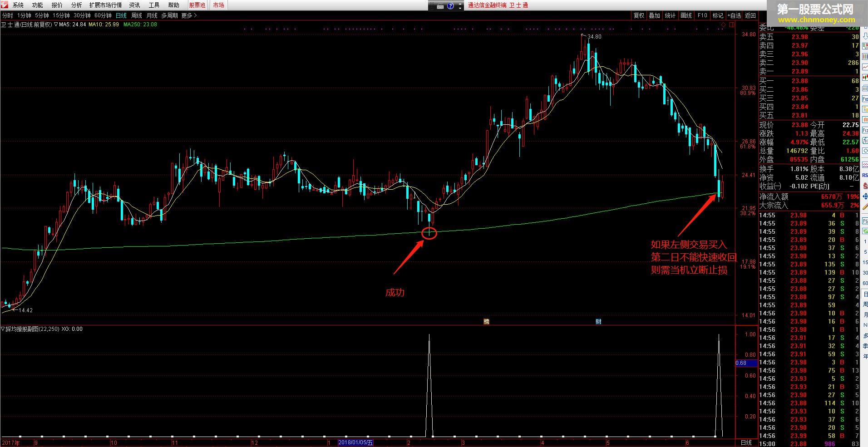The width and height of the screenshot is (868, 447).
Task: Select the 日线 daily period
Action: 121,15
